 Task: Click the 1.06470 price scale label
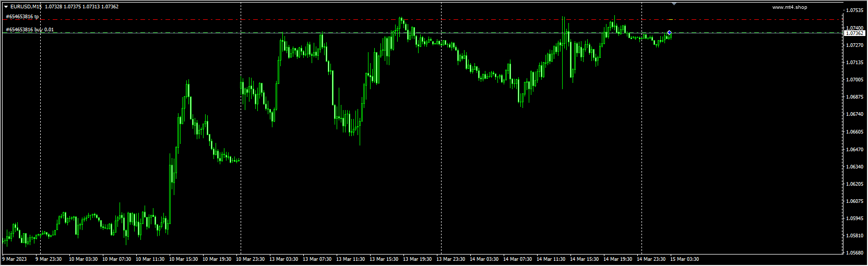coord(854,150)
